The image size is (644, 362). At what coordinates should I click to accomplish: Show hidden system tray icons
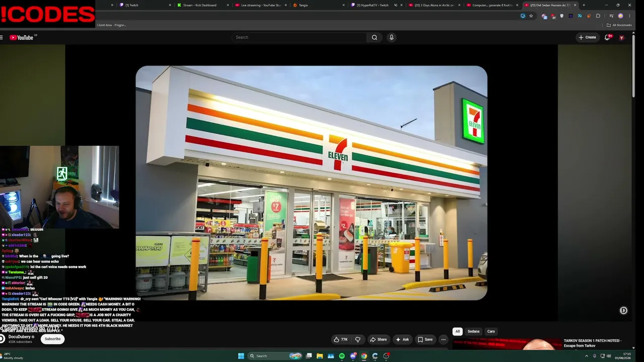point(586,356)
